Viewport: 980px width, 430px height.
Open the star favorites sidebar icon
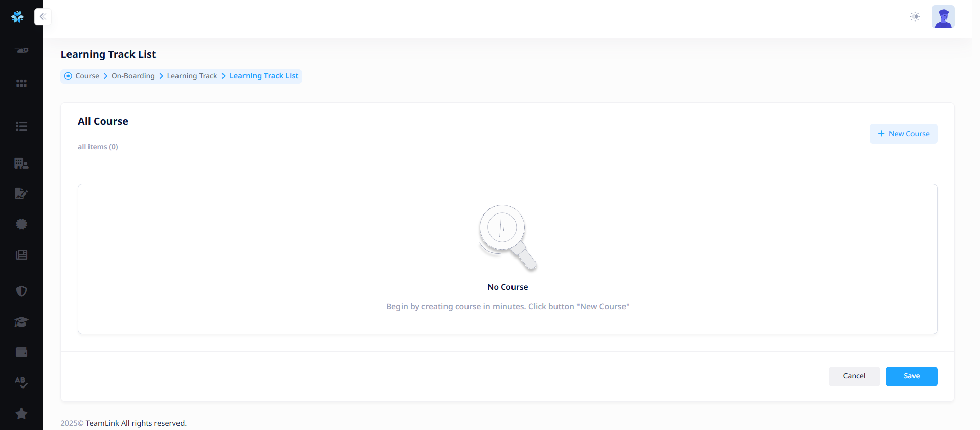point(21,414)
